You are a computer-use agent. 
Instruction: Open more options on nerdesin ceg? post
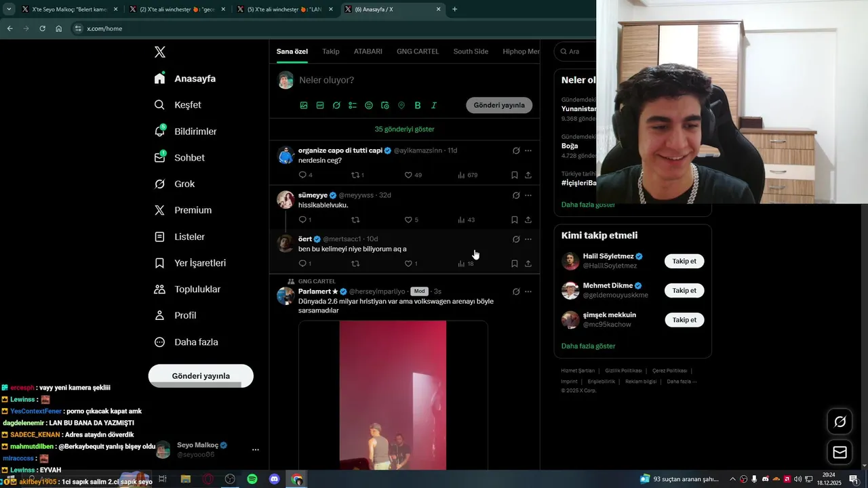[528, 150]
